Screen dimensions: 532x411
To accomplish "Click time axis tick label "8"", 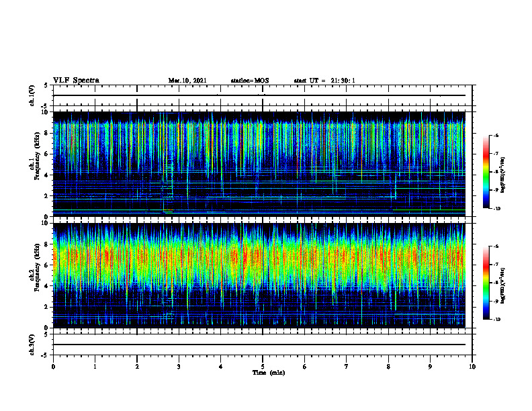I will tap(388, 367).
